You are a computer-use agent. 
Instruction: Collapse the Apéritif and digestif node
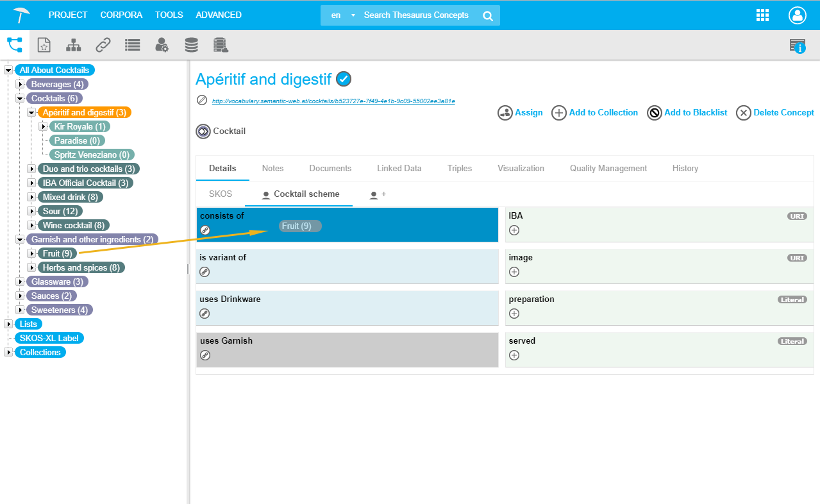click(x=31, y=112)
